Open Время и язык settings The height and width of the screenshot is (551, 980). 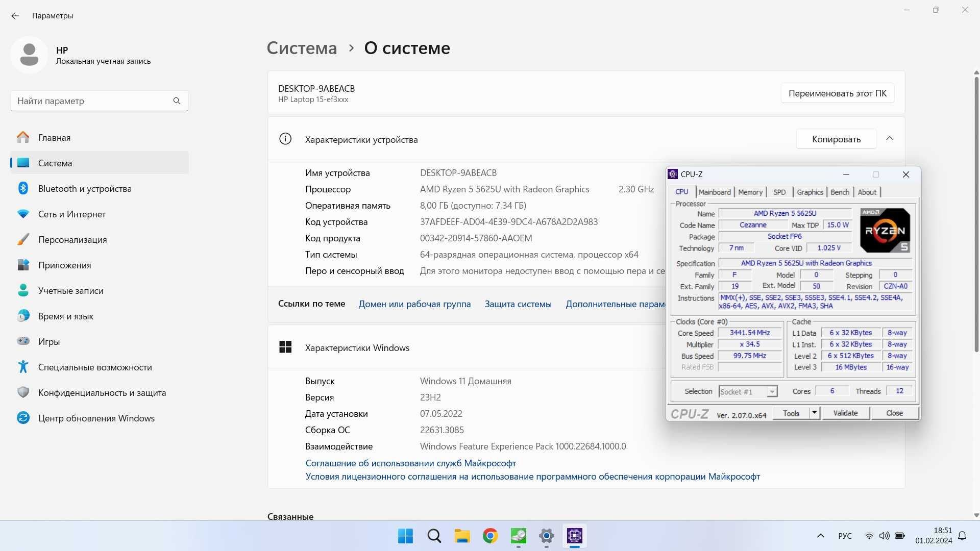100,316
